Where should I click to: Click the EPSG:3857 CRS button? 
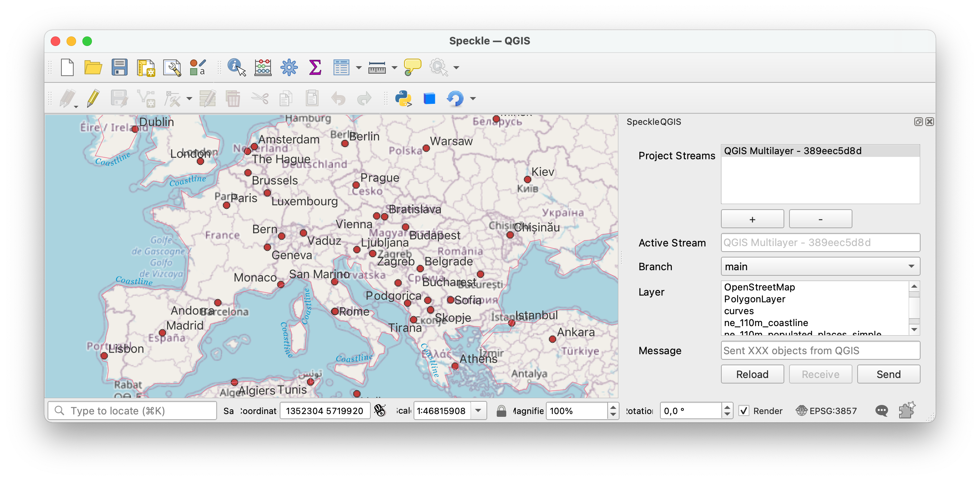coord(826,411)
